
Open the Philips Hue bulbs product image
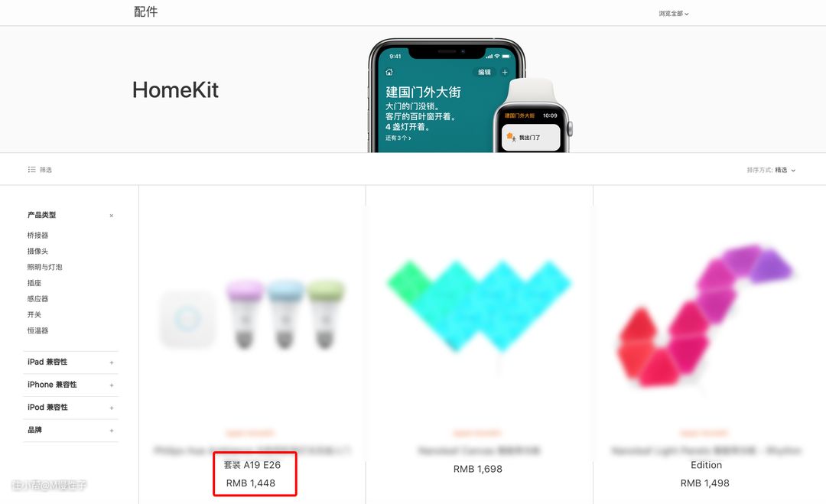[252, 314]
